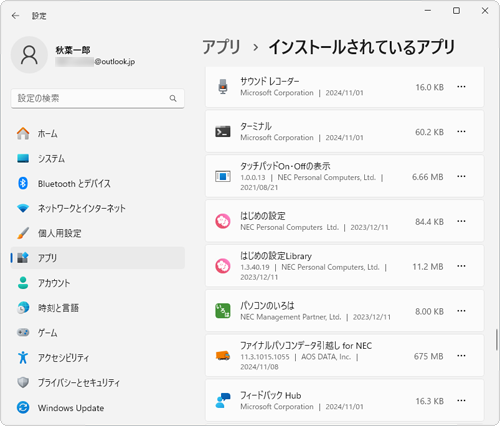This screenshot has height=426, width=500.
Task: Click the 16.0 KB size value
Action: (429, 87)
